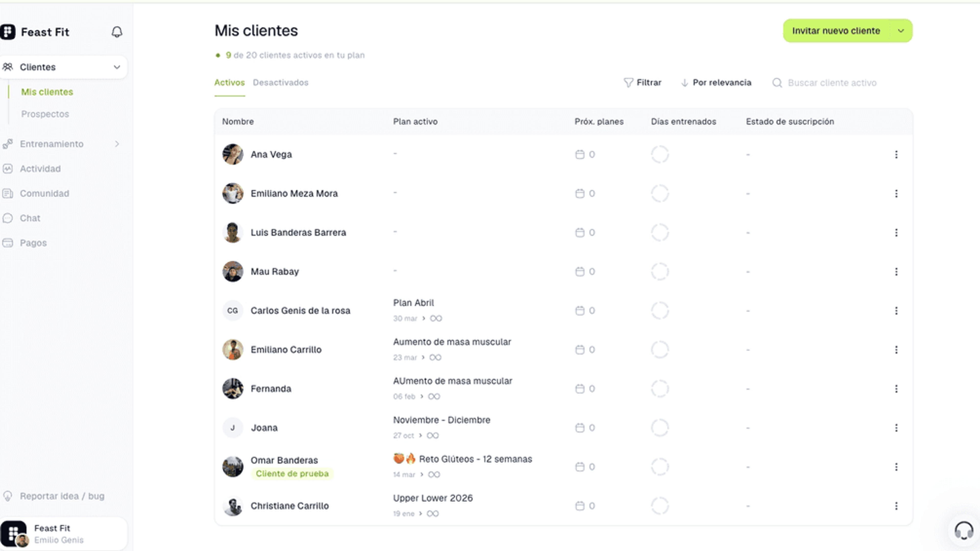Expand the Invitar nuevo cliente dropdown arrow
This screenshot has width=980, height=551.
tap(900, 31)
